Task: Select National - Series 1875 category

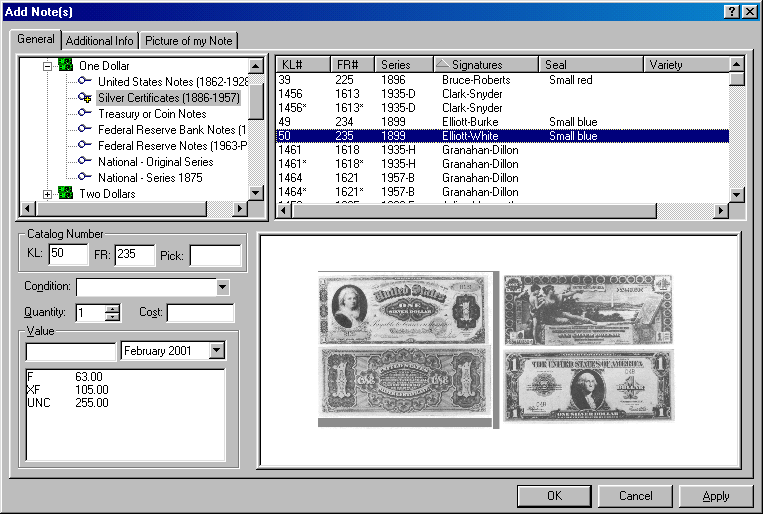Action: 150,178
